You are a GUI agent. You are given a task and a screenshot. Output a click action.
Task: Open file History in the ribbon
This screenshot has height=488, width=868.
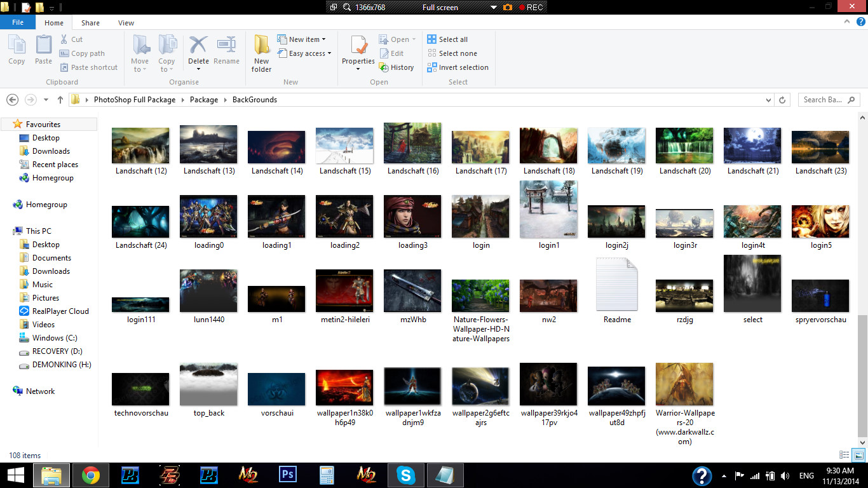point(397,67)
